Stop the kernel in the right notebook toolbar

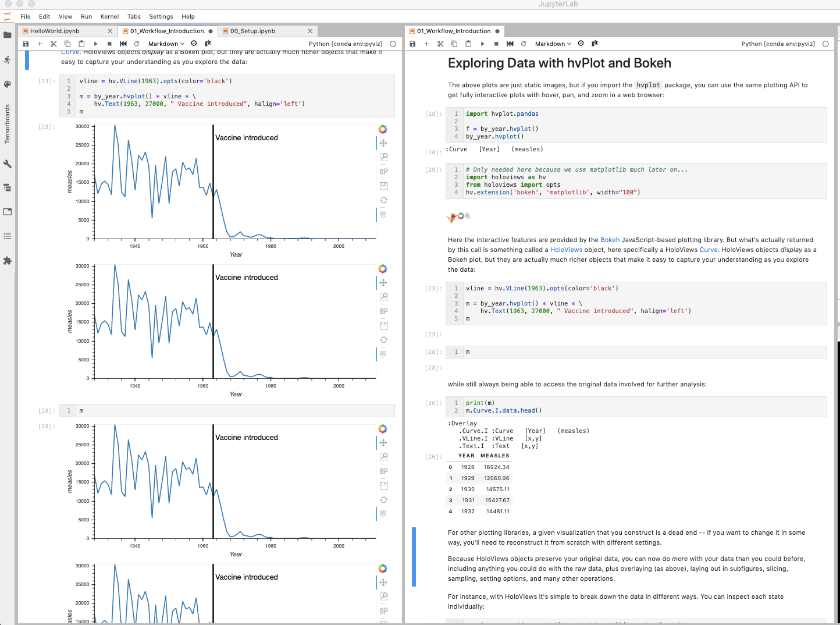click(496, 44)
